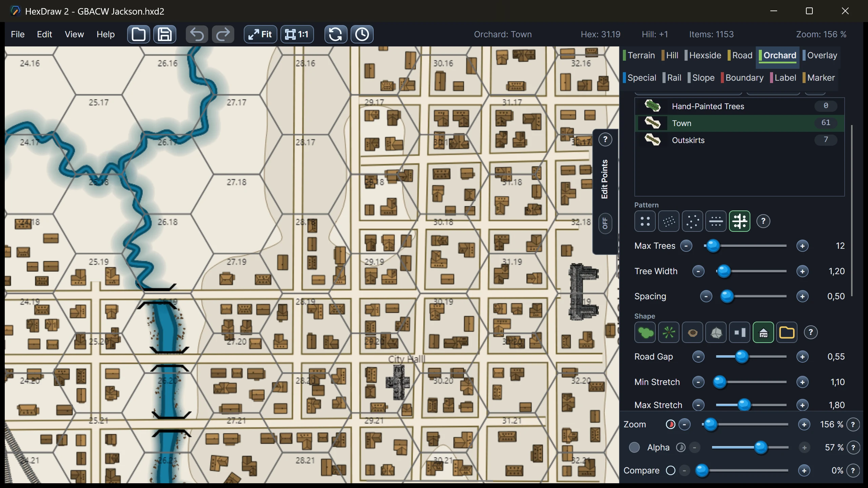Select the Outskirts orchard list row
Viewport: 868px width, 488px height.
tap(739, 140)
